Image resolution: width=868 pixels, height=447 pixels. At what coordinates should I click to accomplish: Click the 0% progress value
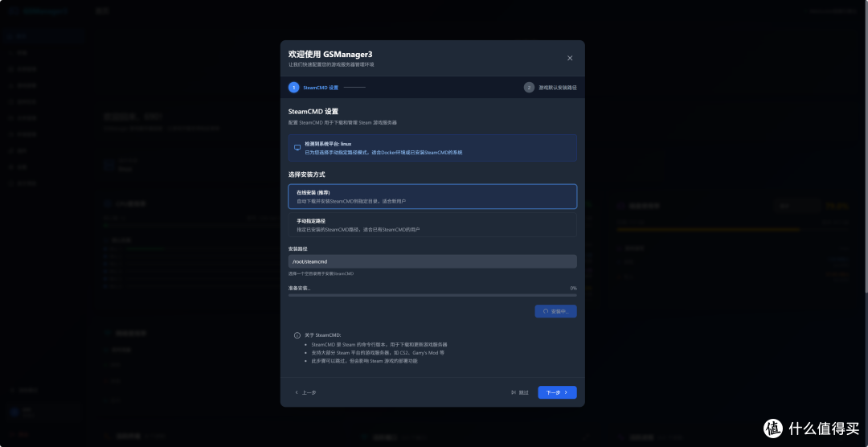574,288
